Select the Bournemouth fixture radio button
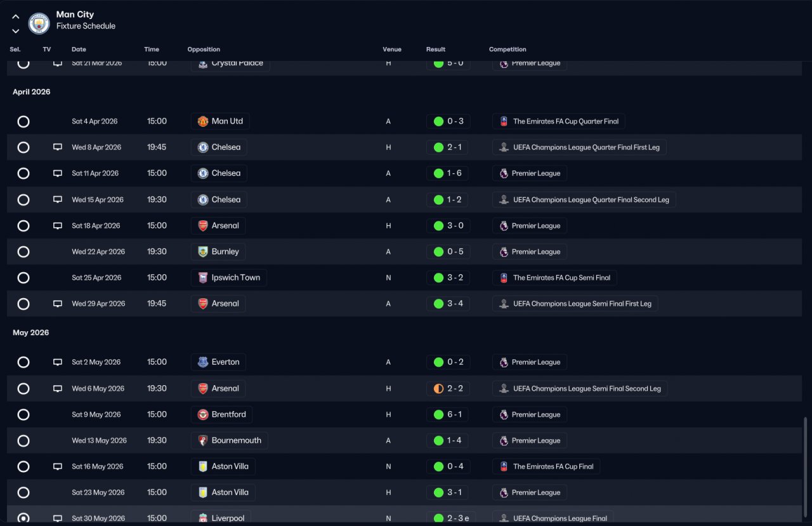812x526 pixels. 23,441
